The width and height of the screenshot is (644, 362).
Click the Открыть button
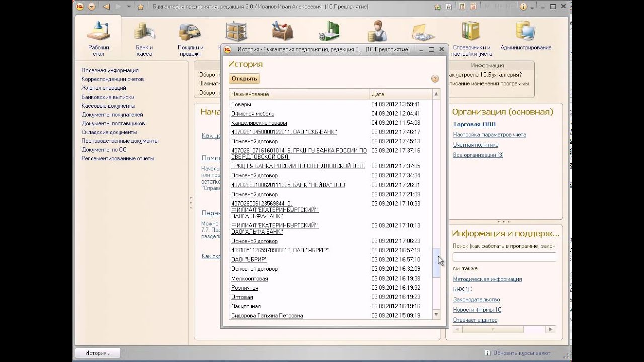click(245, 79)
